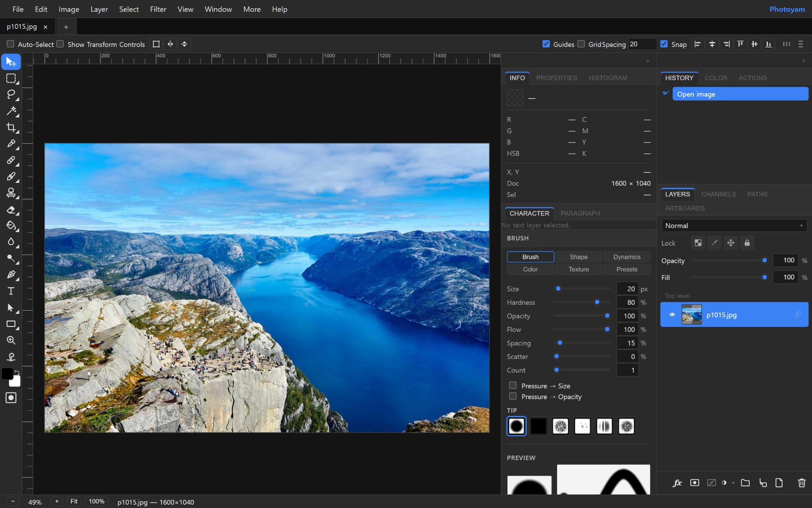Image resolution: width=812 pixels, height=508 pixels.
Task: Select the Magic Wand tool
Action: [x=11, y=111]
